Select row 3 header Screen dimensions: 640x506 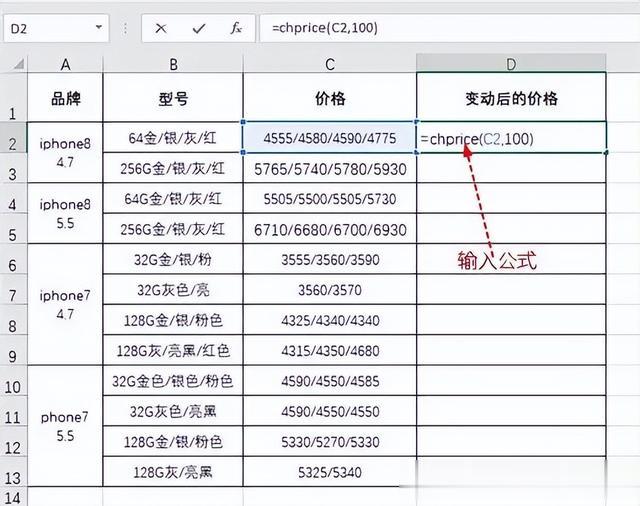[x=13, y=168]
